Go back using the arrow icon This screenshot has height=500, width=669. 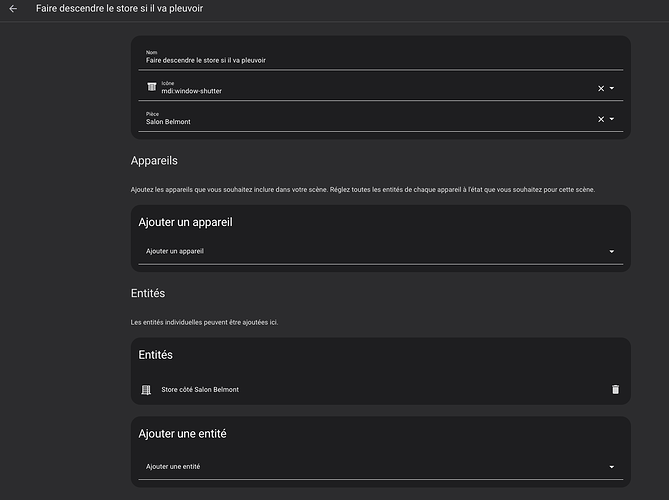coord(13,9)
